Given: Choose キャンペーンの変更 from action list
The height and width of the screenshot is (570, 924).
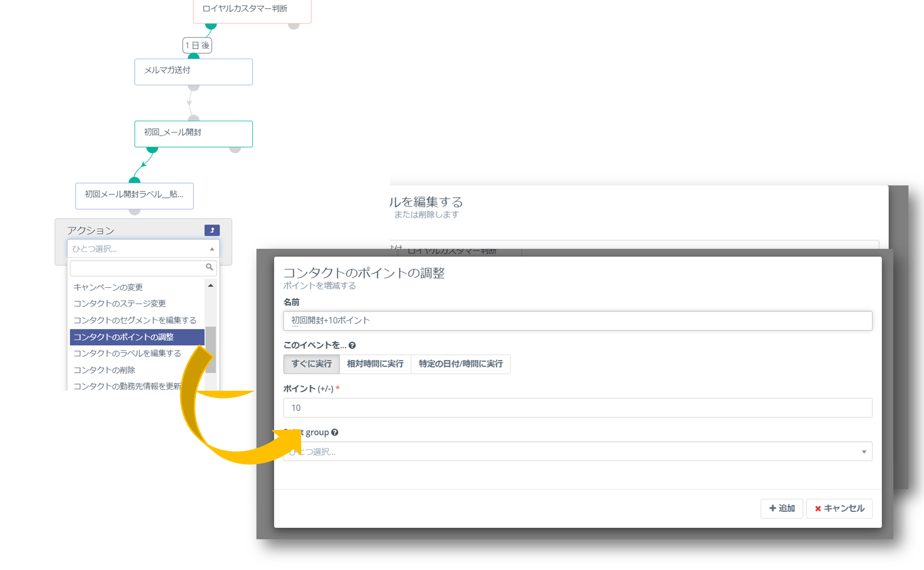Looking at the screenshot, I should coord(108,287).
